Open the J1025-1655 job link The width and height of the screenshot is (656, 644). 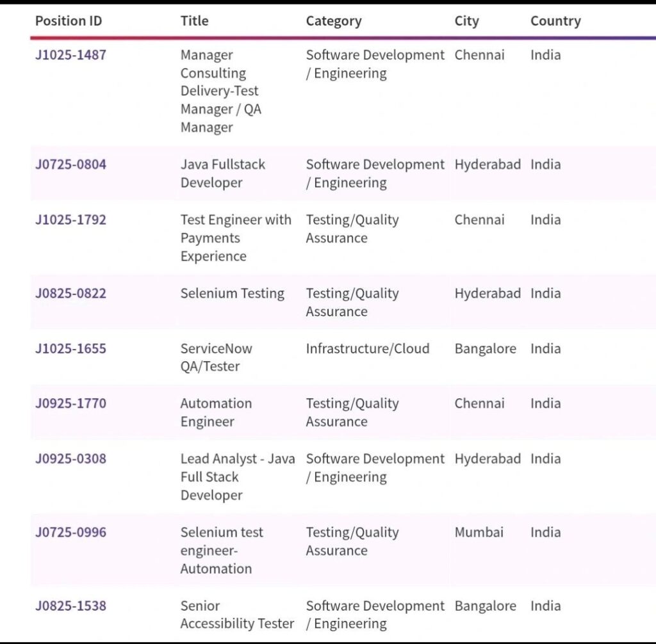(70, 349)
